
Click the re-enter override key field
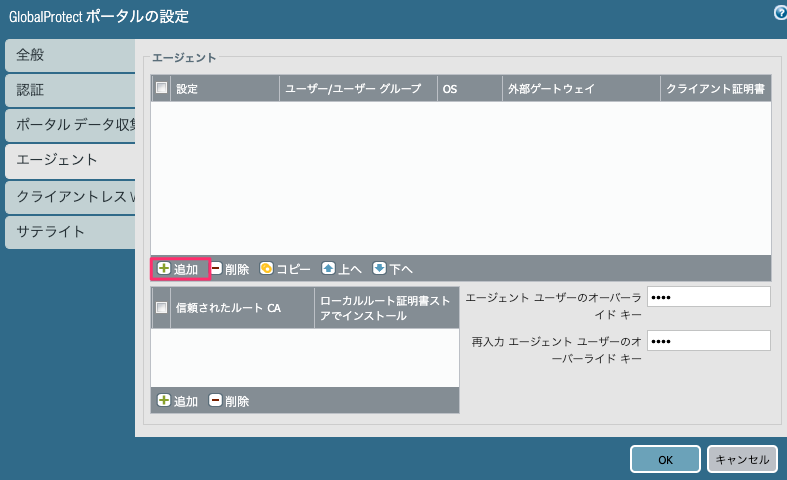[x=709, y=341]
